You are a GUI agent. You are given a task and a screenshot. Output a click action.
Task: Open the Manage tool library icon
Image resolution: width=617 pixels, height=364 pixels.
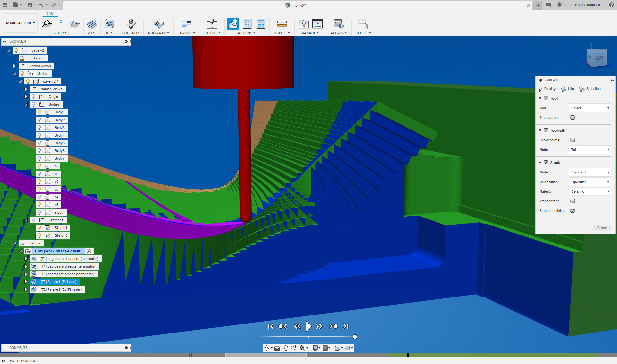coord(303,23)
